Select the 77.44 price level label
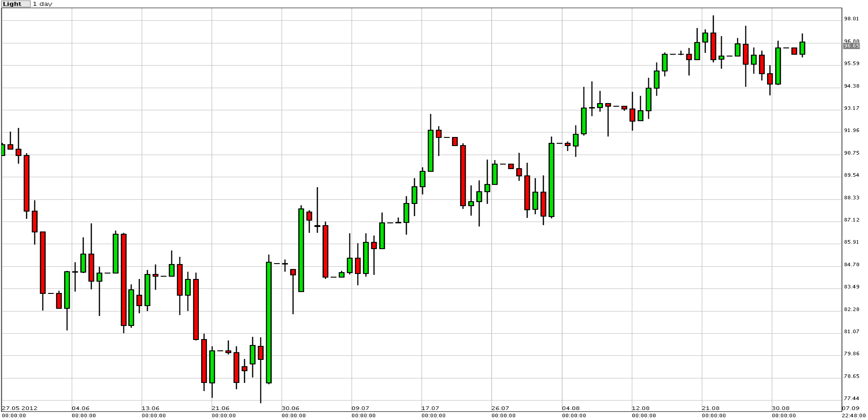This screenshot has width=868, height=420. (x=851, y=398)
